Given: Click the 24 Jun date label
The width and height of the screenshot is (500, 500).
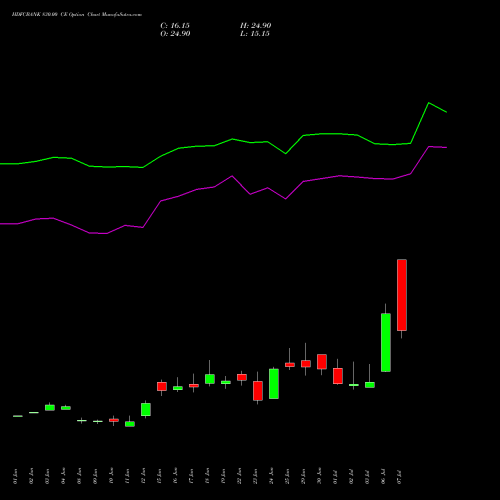Looking at the screenshot, I should pyautogui.click(x=271, y=476).
